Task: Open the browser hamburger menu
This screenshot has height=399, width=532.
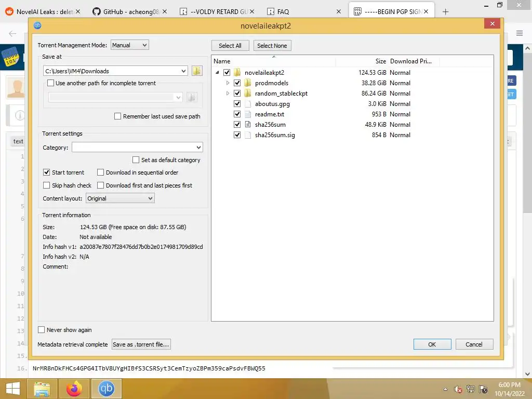Action: pyautogui.click(x=520, y=33)
